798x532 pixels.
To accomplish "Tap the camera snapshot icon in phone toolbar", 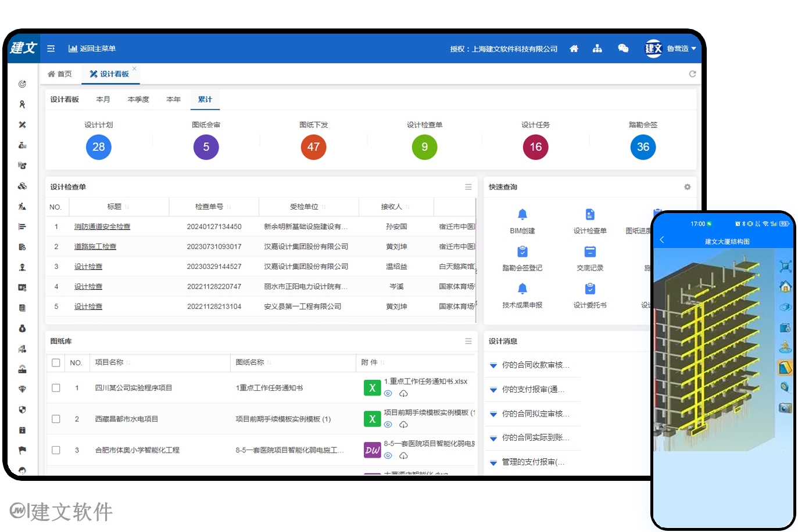I will coord(785,408).
